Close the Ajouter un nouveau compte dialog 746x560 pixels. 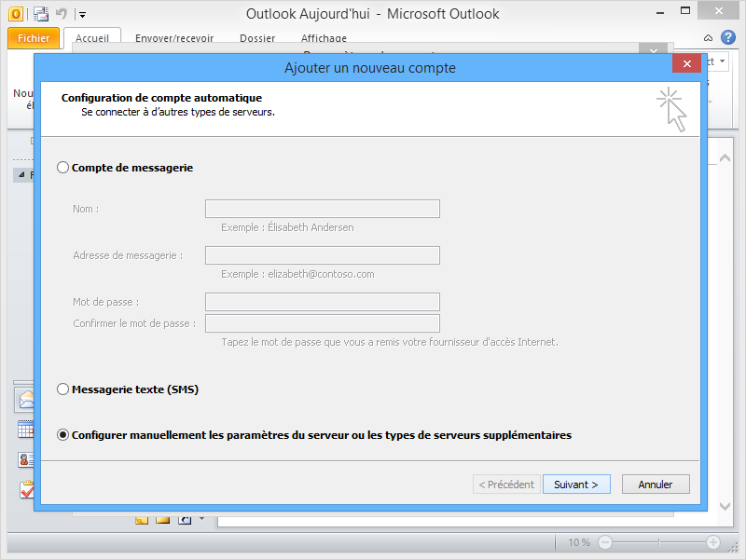coord(686,63)
